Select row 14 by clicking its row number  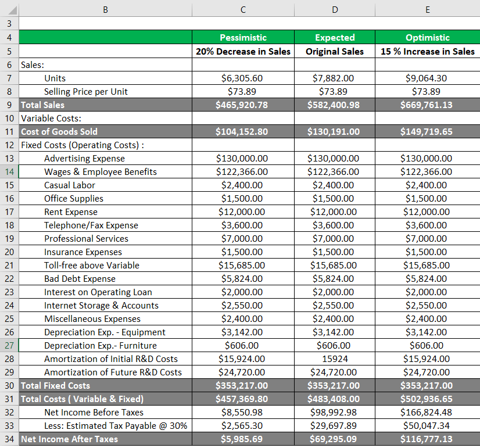(9, 171)
